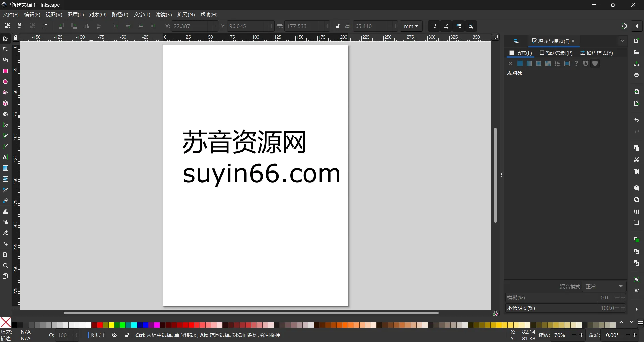Click minus to decrease opacity percentage
Screen dimensions: 644x342
(617, 308)
